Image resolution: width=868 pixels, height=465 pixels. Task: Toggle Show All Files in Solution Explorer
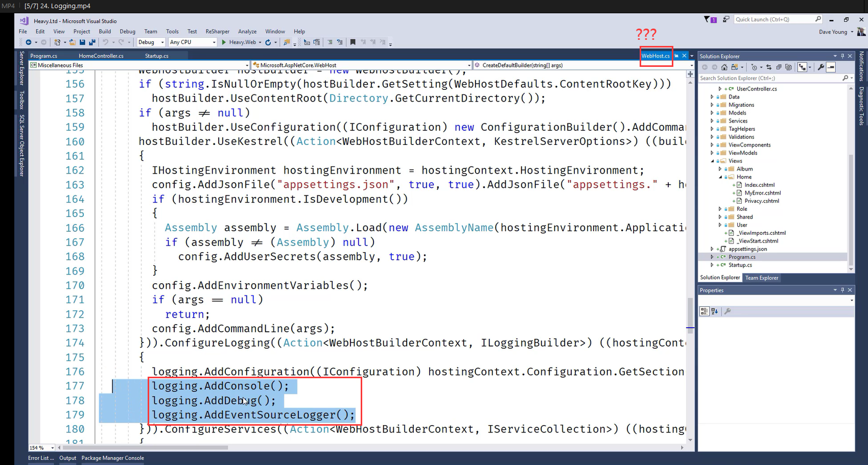pyautogui.click(x=788, y=67)
